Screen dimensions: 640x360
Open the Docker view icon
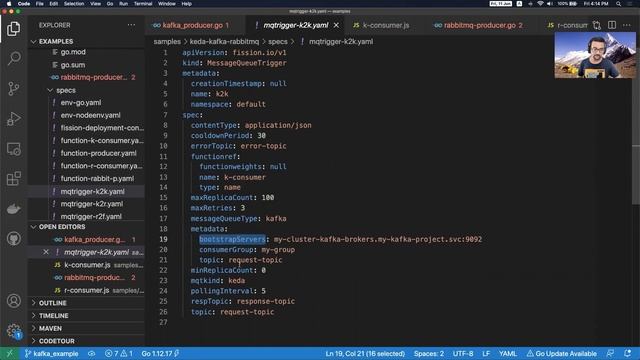pyautogui.click(x=13, y=209)
